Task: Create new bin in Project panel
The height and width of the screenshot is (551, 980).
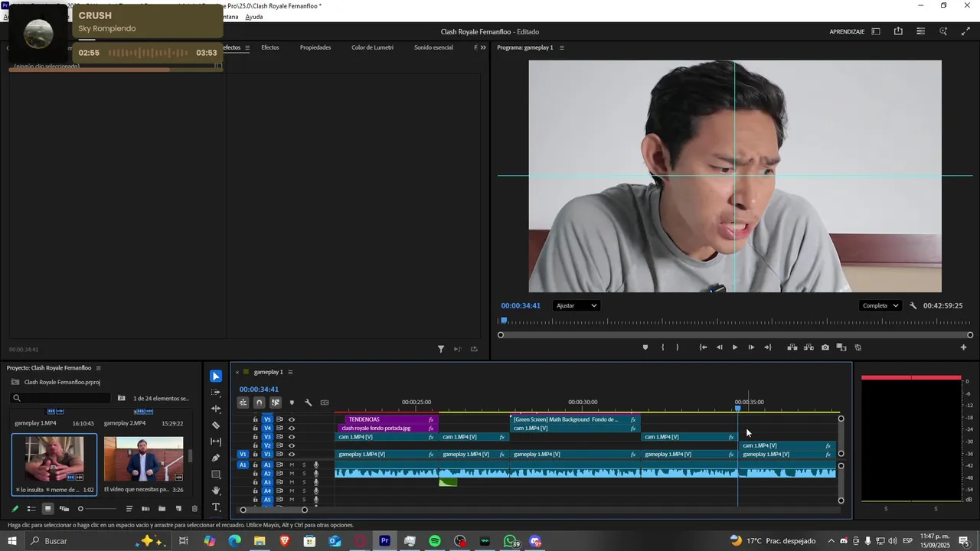Action: click(162, 509)
